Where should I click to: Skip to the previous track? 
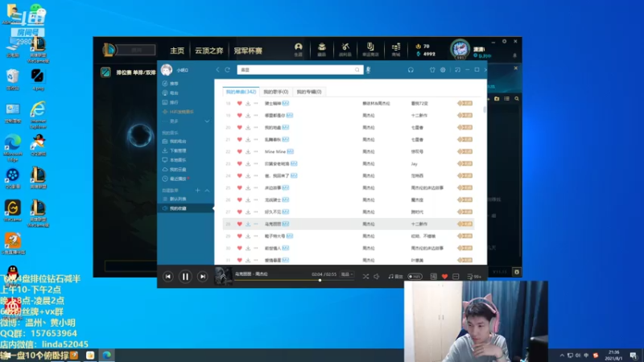(168, 277)
